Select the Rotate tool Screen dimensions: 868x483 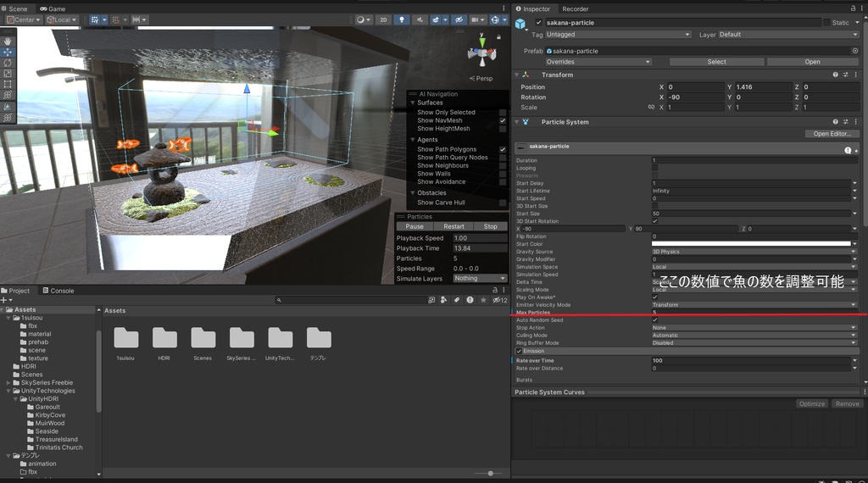click(8, 63)
